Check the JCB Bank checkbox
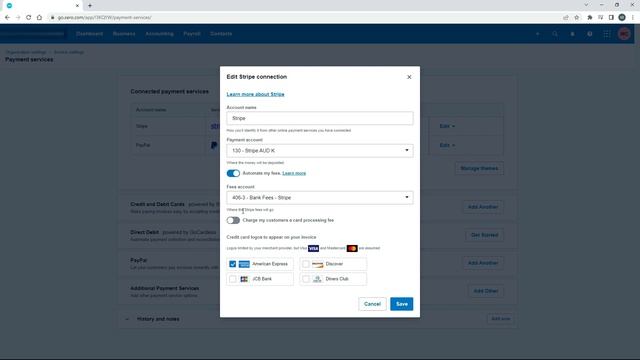The image size is (640, 360). pos(233,279)
